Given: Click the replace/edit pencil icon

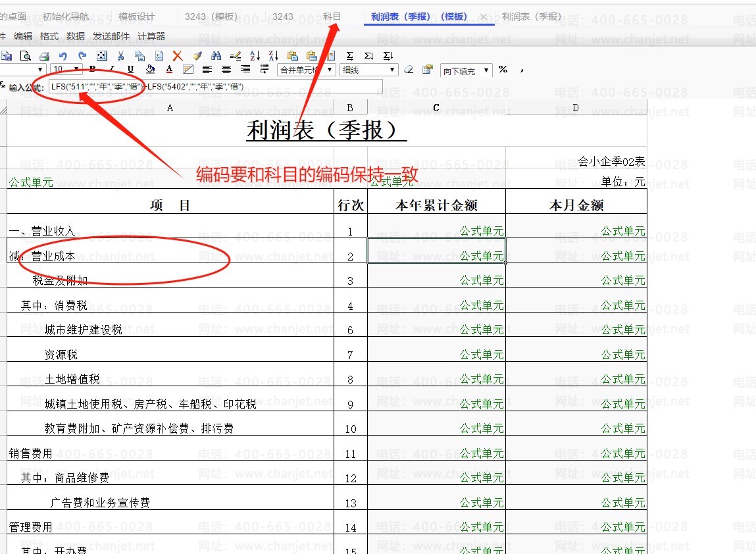Looking at the screenshot, I should pos(236,56).
